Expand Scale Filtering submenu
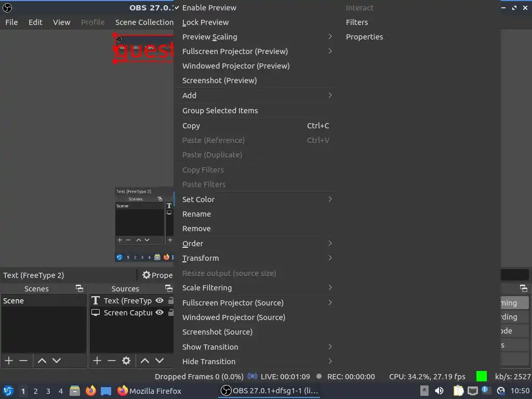Viewport: 532px width, 399px height. pyautogui.click(x=254, y=287)
